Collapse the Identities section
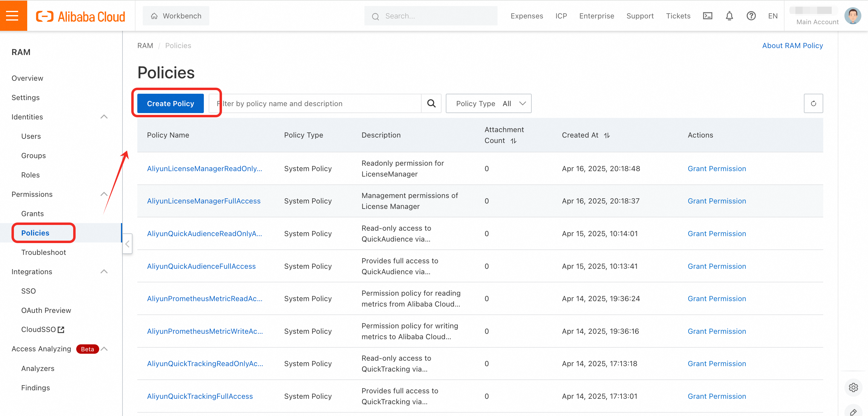This screenshot has height=416, width=868. (104, 117)
